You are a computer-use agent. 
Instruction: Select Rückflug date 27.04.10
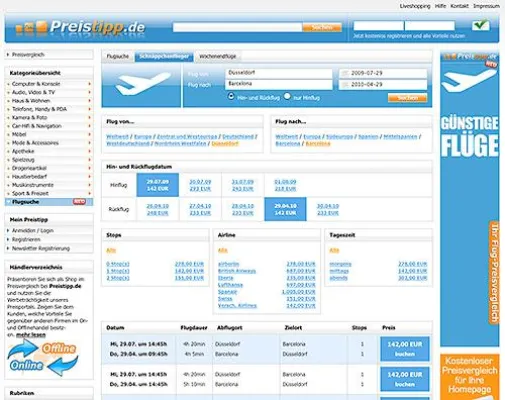click(x=200, y=209)
